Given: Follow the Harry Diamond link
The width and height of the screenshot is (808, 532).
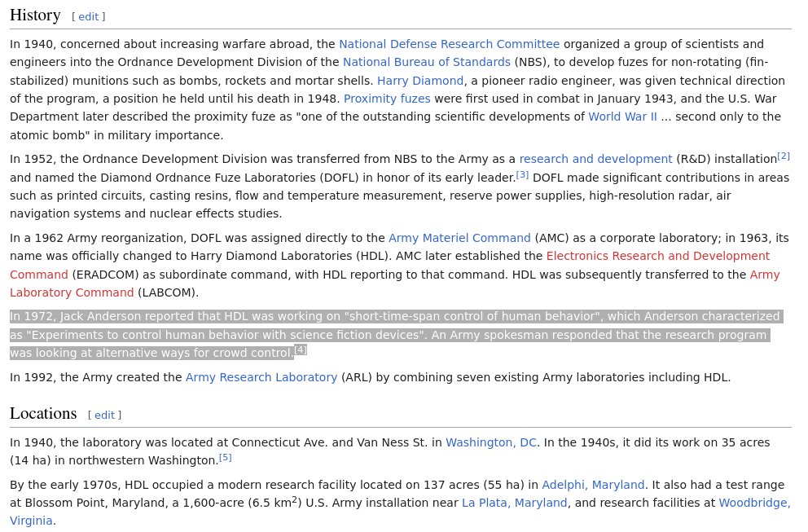Looking at the screenshot, I should coord(420,81).
